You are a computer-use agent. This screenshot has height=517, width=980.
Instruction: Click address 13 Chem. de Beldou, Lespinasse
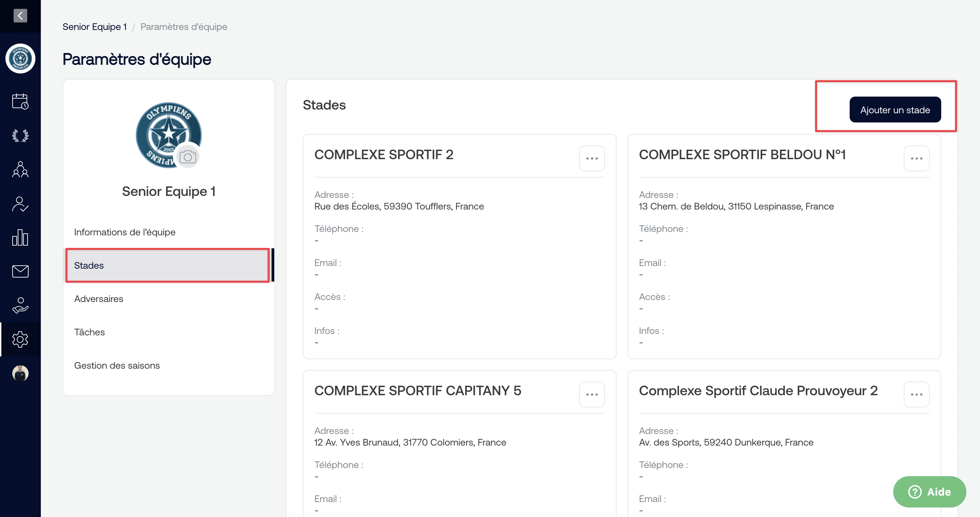coord(736,206)
